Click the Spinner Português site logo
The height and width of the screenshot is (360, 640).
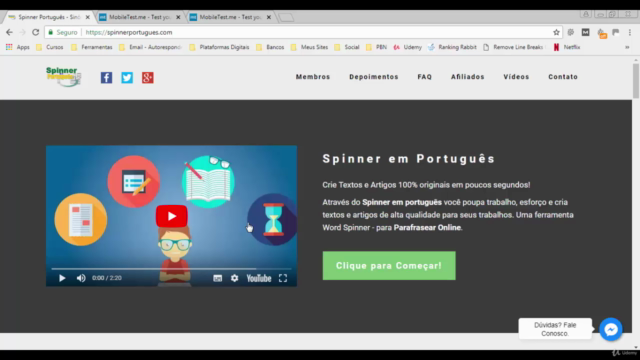point(63,76)
